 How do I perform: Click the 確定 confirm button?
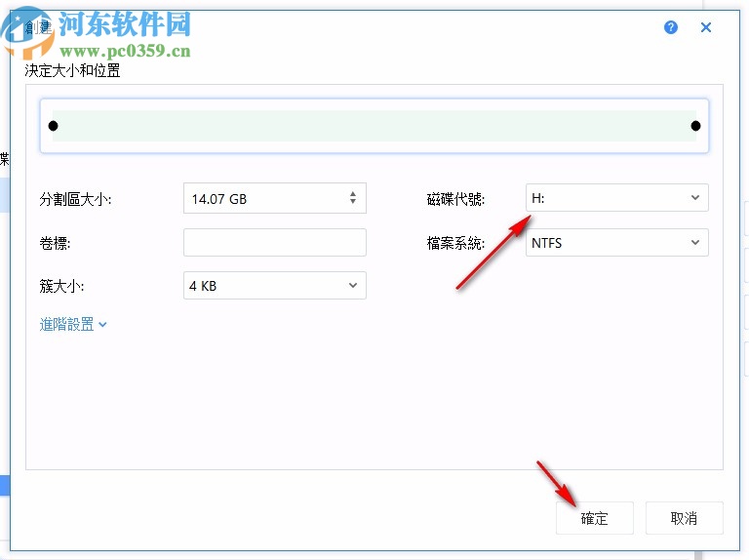tap(594, 518)
